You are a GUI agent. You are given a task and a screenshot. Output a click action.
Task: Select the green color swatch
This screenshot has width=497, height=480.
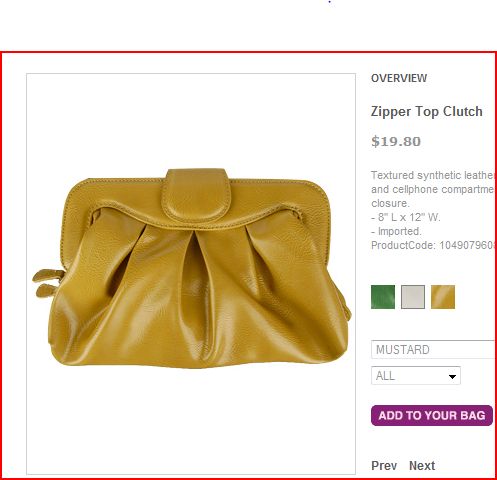[x=383, y=297]
